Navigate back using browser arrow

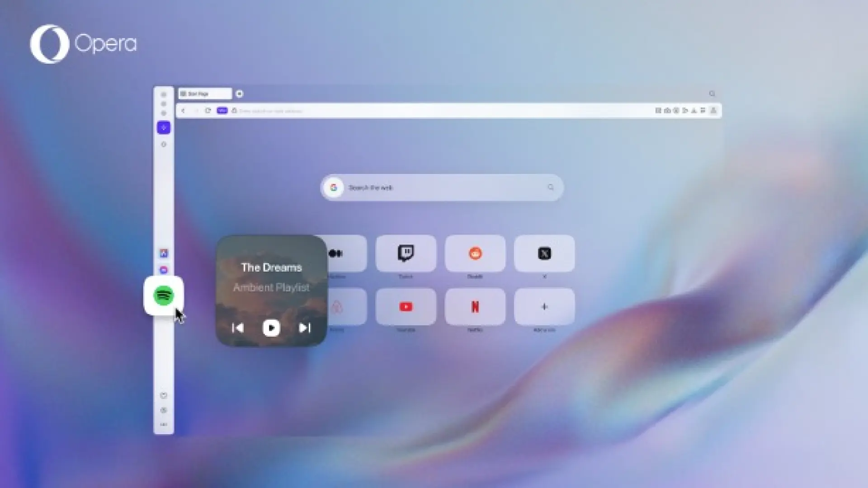(x=183, y=111)
